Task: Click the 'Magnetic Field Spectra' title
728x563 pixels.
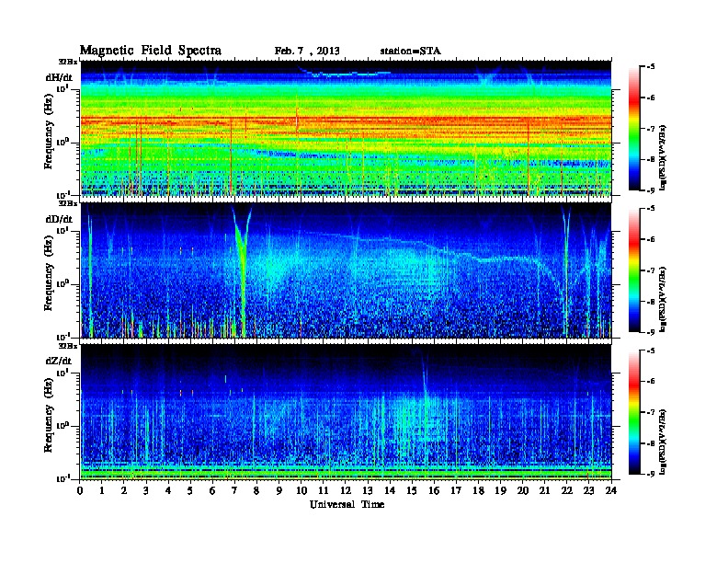Action: coord(151,51)
